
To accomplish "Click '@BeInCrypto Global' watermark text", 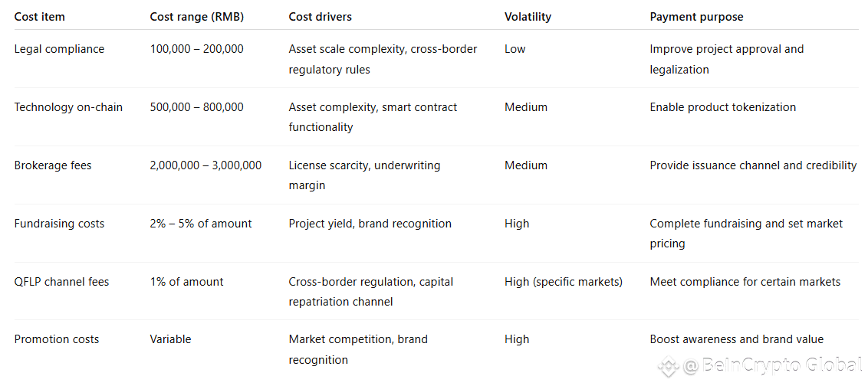I will pos(772,366).
